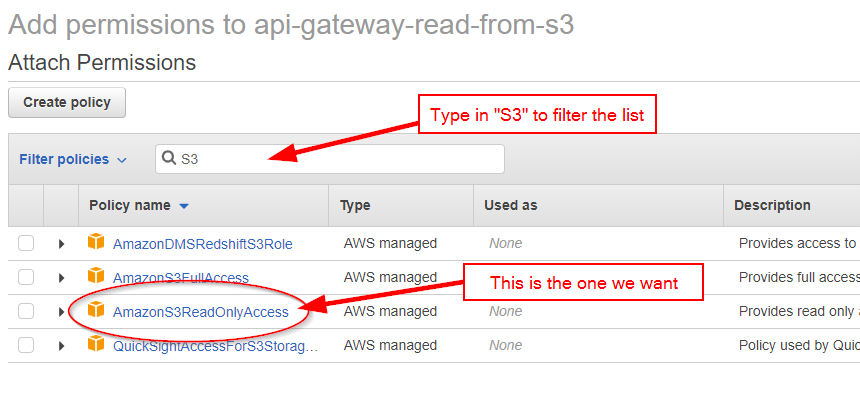Click the Create policy button
The image size is (860, 410).
[x=67, y=102]
